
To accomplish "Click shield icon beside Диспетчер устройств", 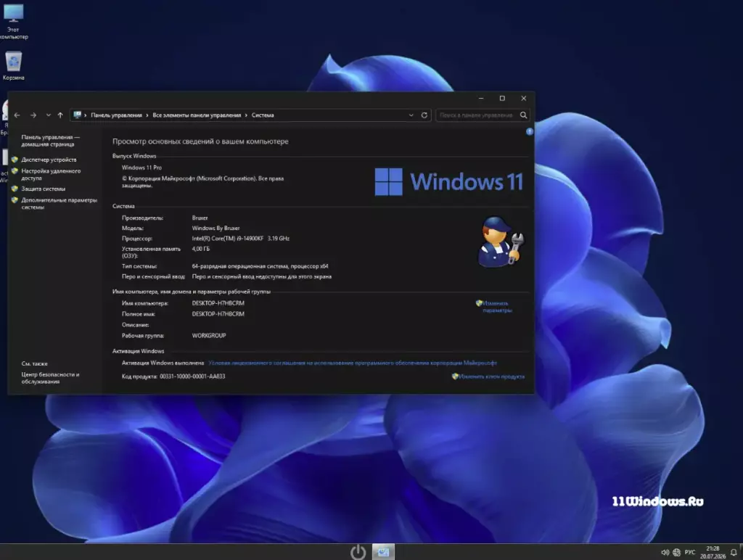I will click(x=15, y=160).
